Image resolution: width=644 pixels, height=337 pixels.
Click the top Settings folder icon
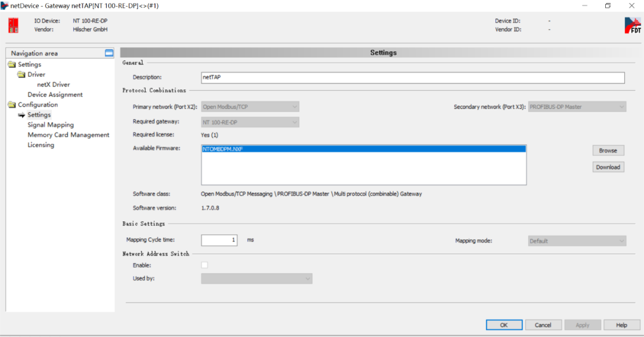tap(12, 64)
